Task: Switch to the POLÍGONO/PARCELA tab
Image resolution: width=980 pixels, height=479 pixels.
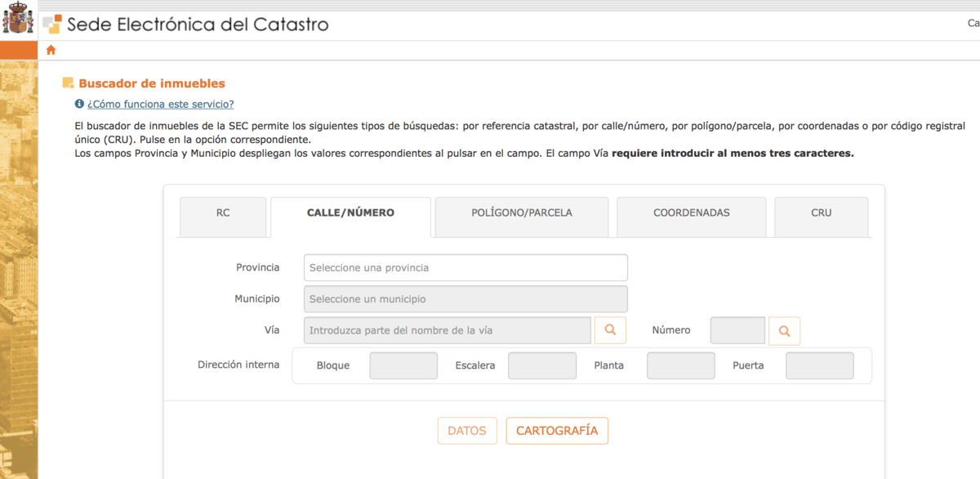Action: (x=522, y=217)
